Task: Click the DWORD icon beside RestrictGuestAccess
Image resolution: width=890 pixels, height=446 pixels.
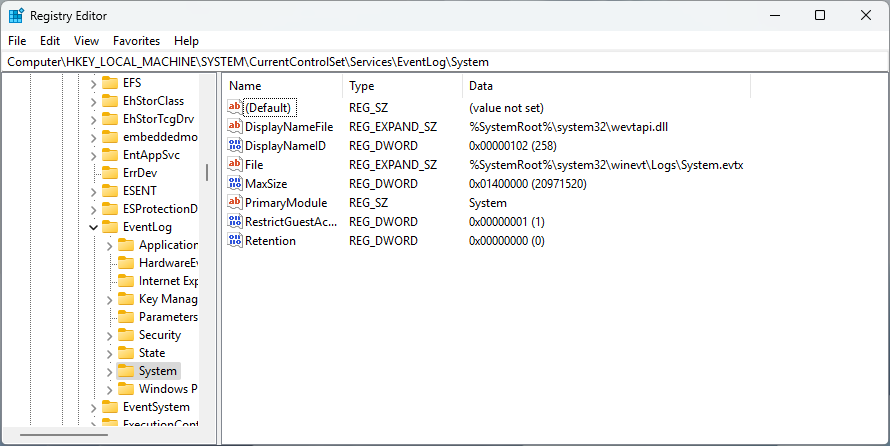Action: (x=234, y=221)
